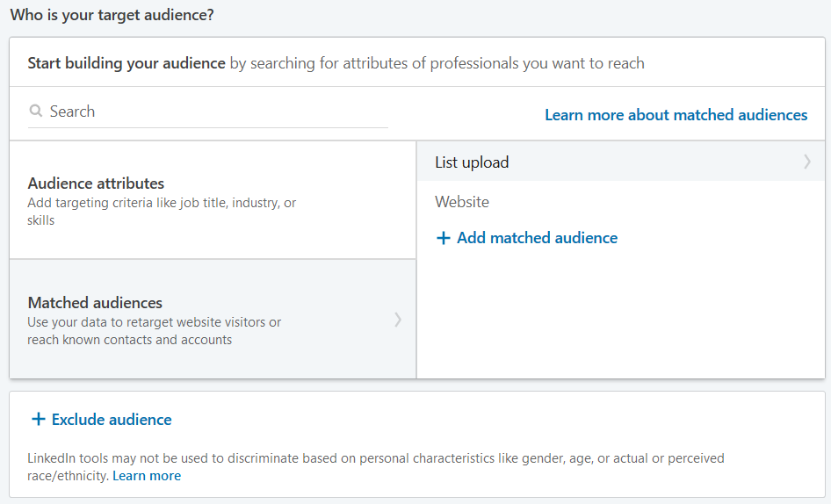Click the plus icon beside Add matched audience

coord(443,238)
